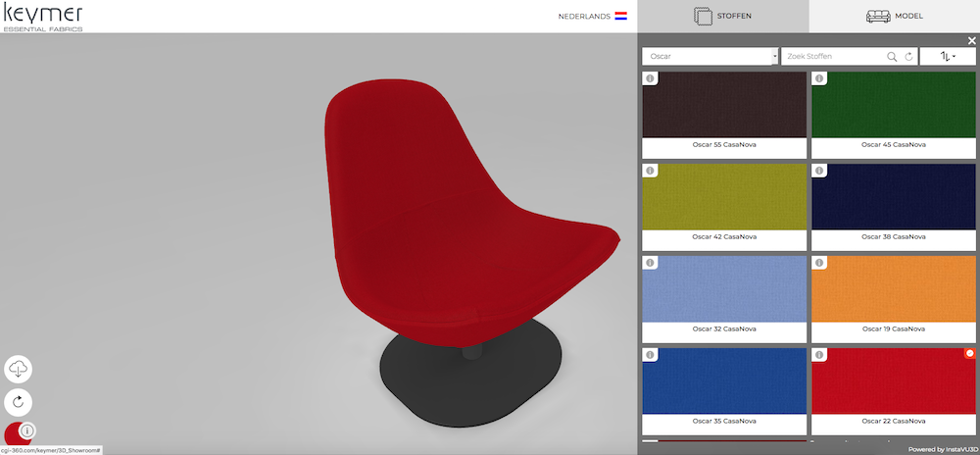Screen dimensions: 980x455
Task: Click the Oscar 22 CasaNova label
Action: coord(894,421)
